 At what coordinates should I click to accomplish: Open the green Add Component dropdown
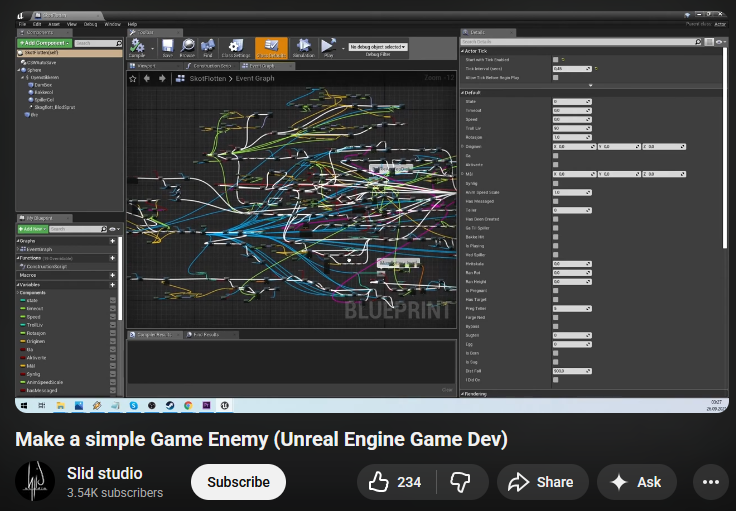[x=44, y=43]
